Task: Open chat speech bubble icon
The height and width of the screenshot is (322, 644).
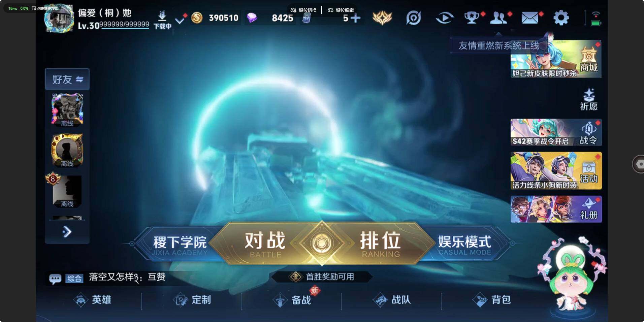Action: [55, 279]
